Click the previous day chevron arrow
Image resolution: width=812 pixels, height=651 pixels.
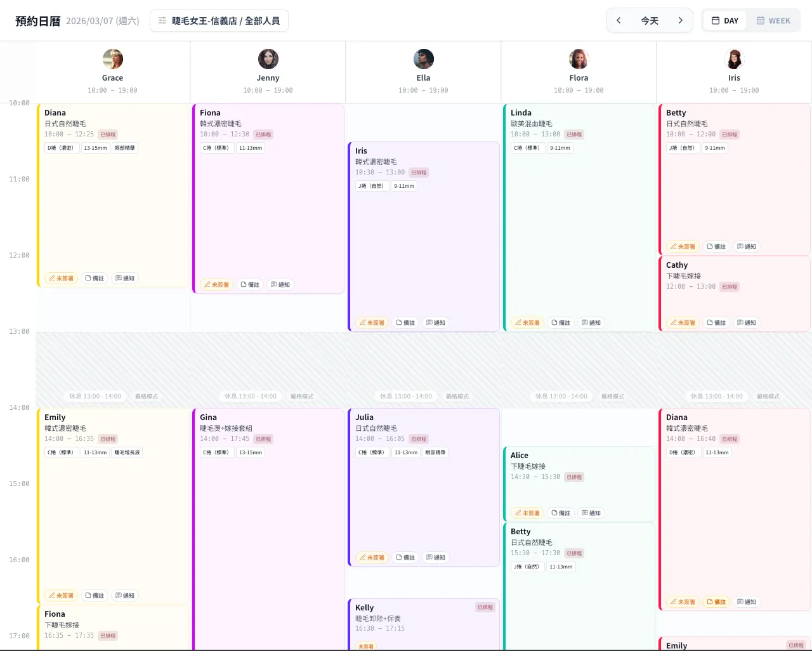tap(619, 20)
